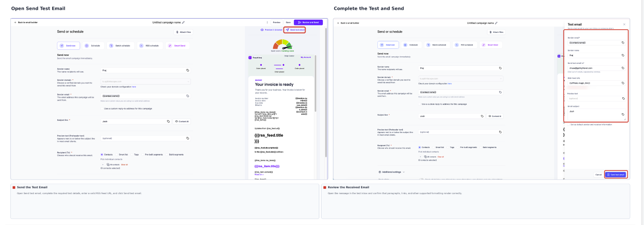Screen dimensions: 644x225
Task: Click Attach Files button in right screenshot
Action: pos(497,32)
